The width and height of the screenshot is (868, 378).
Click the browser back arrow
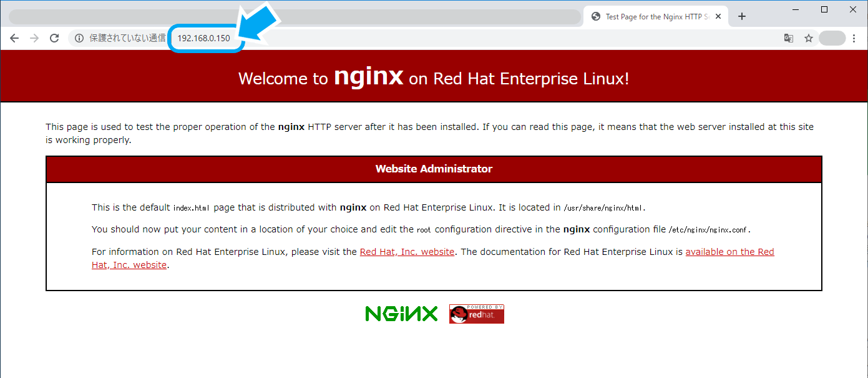click(14, 38)
